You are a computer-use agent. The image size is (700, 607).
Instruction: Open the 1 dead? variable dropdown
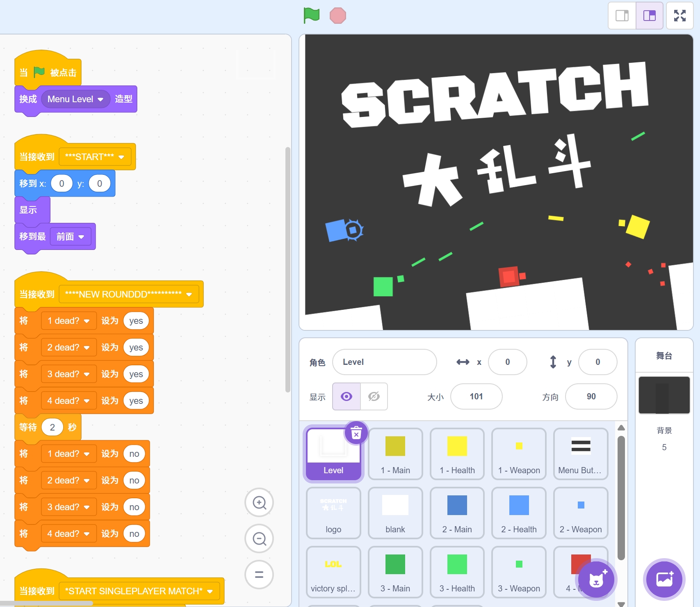click(87, 321)
